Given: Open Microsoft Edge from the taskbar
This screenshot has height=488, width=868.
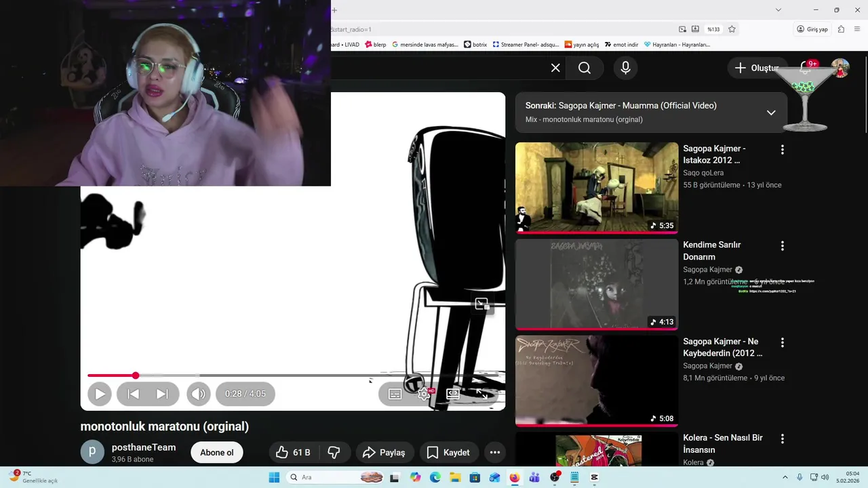Looking at the screenshot, I should tap(435, 477).
